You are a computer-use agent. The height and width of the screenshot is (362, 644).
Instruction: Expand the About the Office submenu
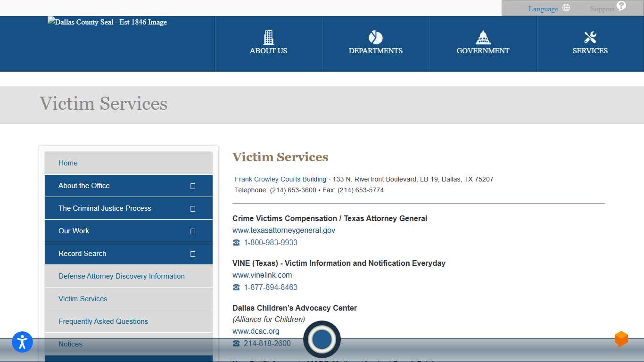click(x=192, y=186)
